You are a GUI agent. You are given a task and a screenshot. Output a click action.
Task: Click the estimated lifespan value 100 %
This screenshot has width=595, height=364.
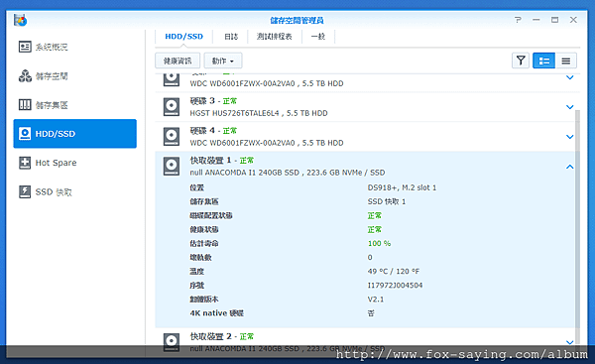click(x=379, y=243)
